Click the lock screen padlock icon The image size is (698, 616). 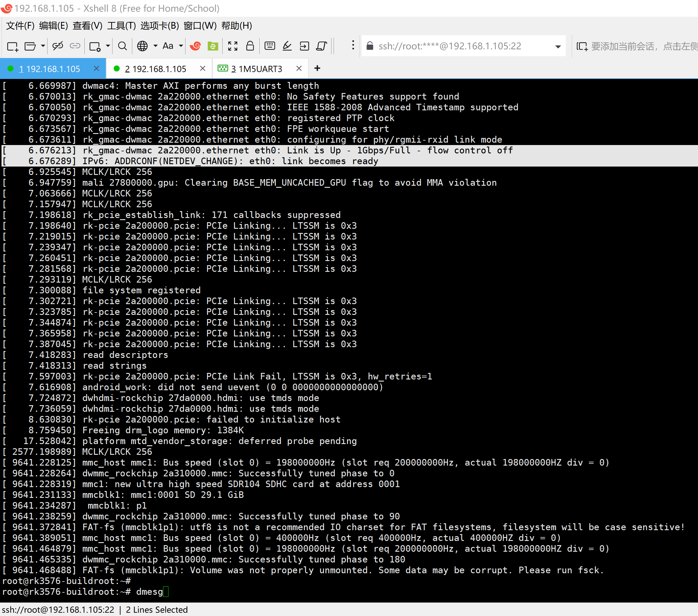point(250,46)
